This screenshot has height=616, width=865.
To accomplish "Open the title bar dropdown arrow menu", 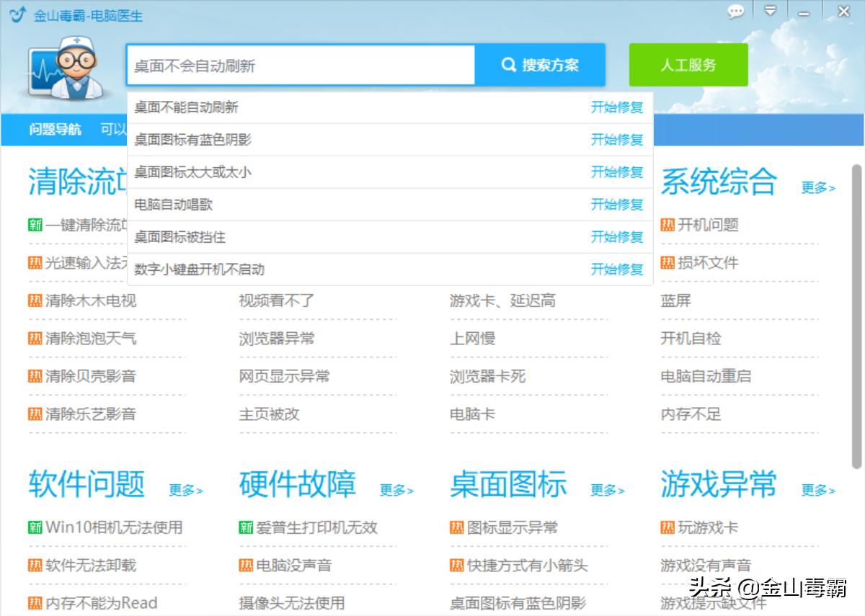I will [771, 12].
